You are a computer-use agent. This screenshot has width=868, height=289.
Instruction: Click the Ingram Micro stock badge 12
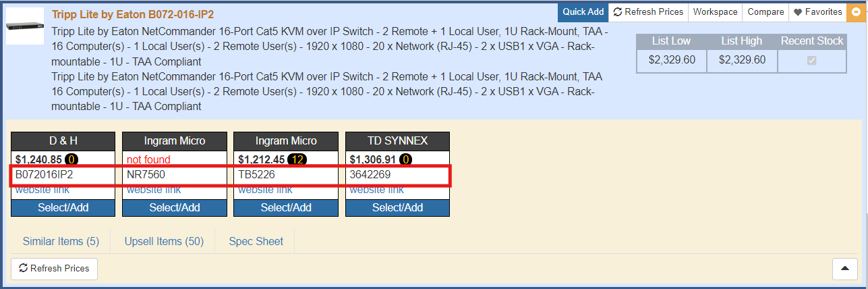tap(297, 160)
